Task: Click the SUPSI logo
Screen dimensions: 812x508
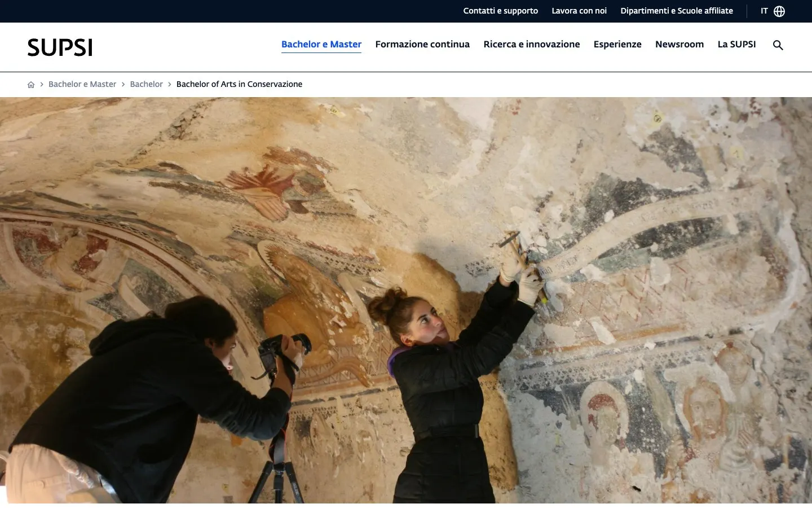Action: pos(60,47)
